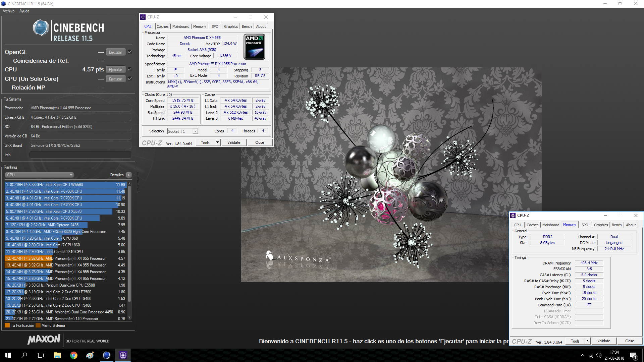Click the orange Tu Puntuación legend swatch
The height and width of the screenshot is (362, 644).
pos(7,325)
